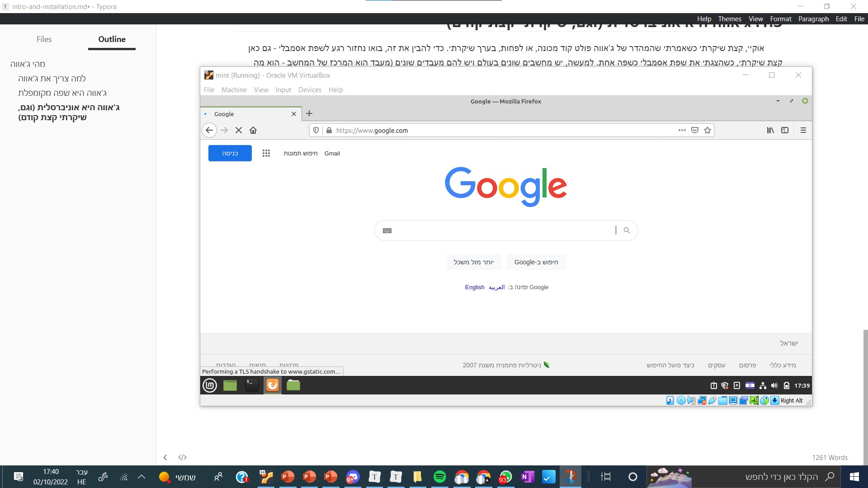Click the VirtualBox Machine menu

tap(234, 90)
